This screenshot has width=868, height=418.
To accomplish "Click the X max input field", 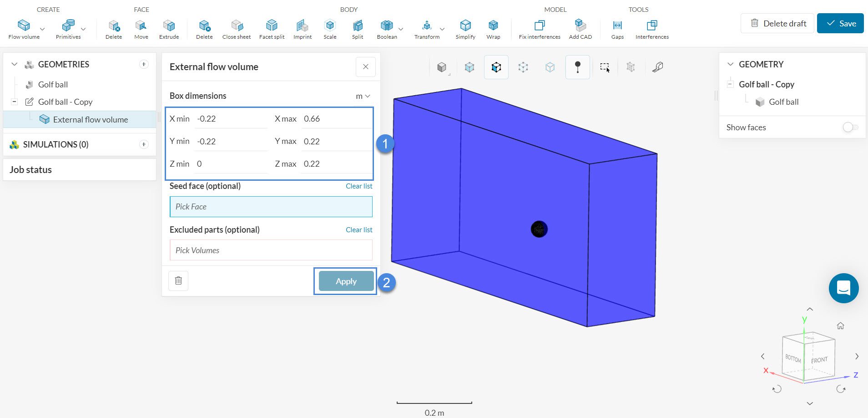I will [336, 119].
